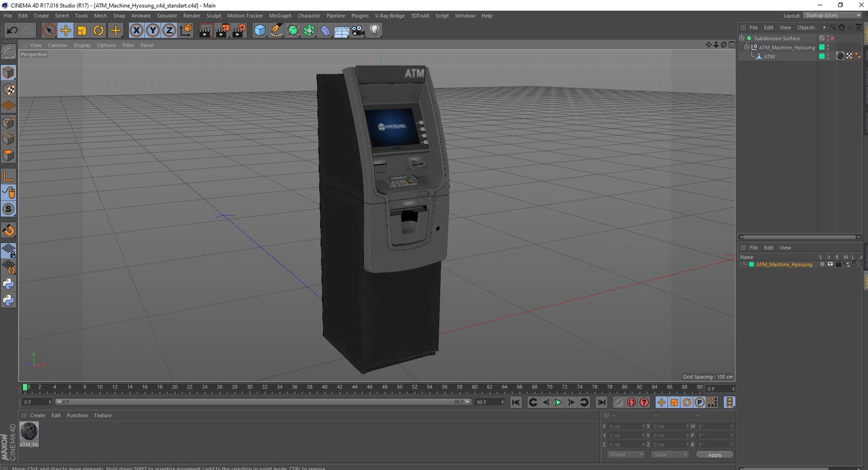Open the MoGraph menu
This screenshot has height=470, width=868.
280,15
